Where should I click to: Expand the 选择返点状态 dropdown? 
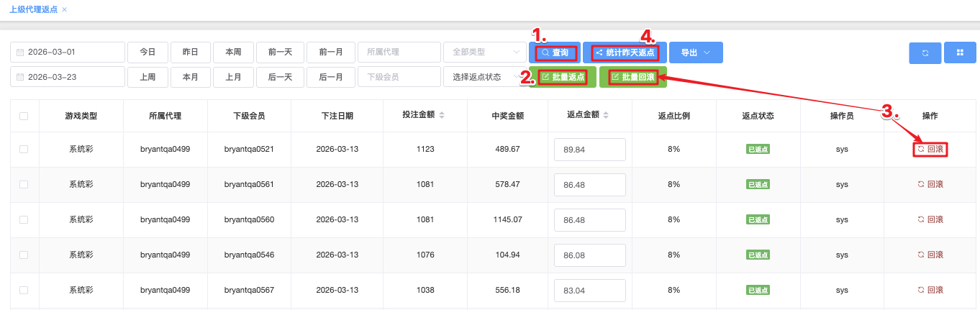(x=484, y=77)
